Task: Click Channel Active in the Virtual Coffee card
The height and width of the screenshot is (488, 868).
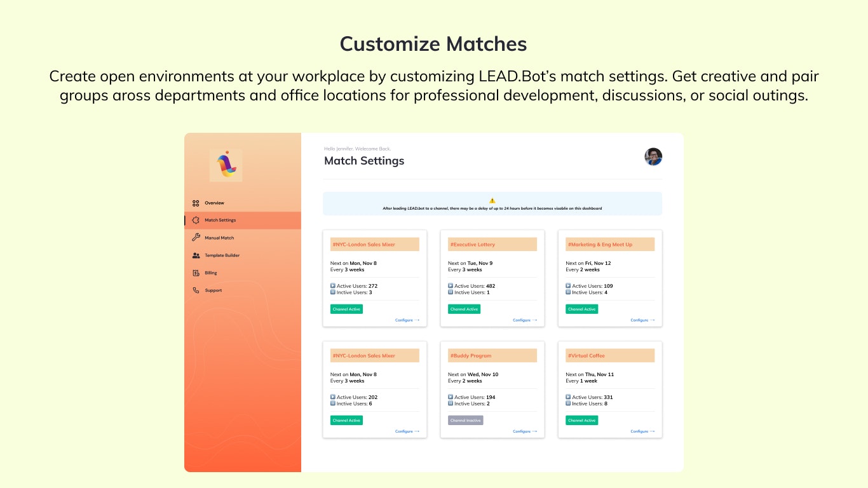Action: click(x=581, y=421)
